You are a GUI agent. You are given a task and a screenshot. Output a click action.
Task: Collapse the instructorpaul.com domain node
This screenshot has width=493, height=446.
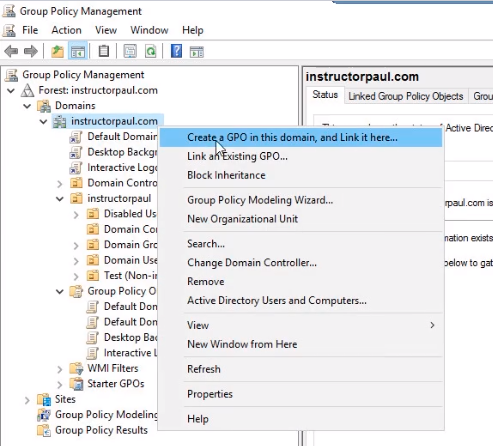pyautogui.click(x=44, y=122)
